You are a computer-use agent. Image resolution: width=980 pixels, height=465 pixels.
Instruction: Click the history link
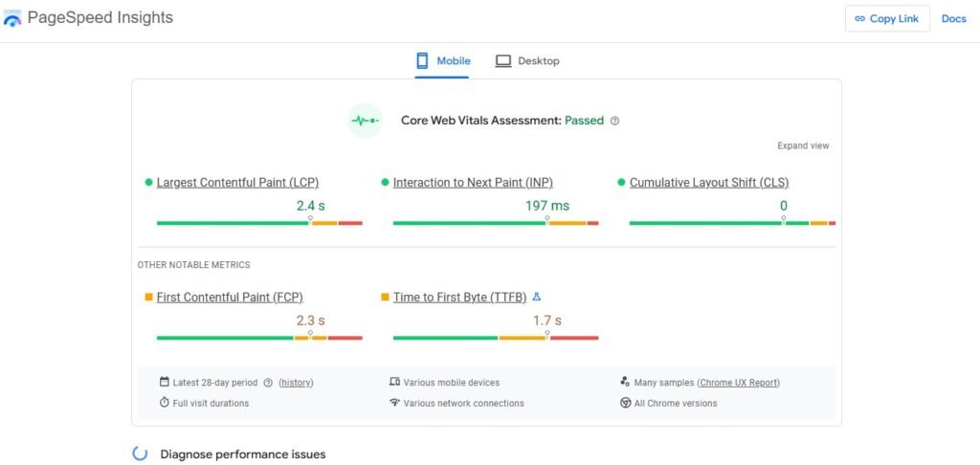pos(296,383)
